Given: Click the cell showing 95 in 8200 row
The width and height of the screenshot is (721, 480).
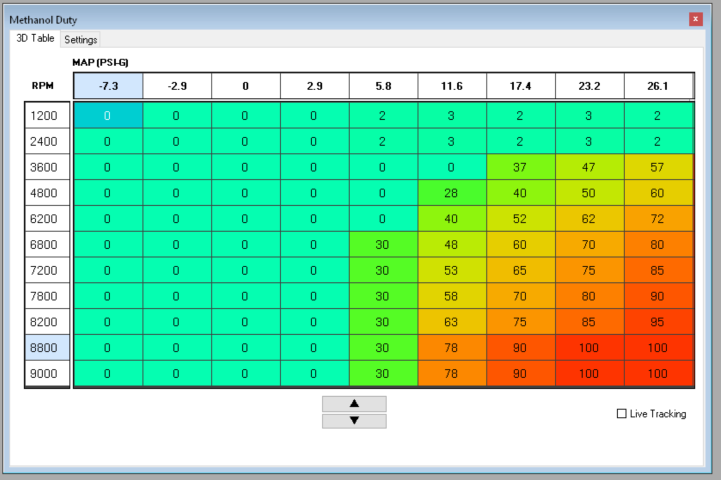Looking at the screenshot, I should 658,321.
